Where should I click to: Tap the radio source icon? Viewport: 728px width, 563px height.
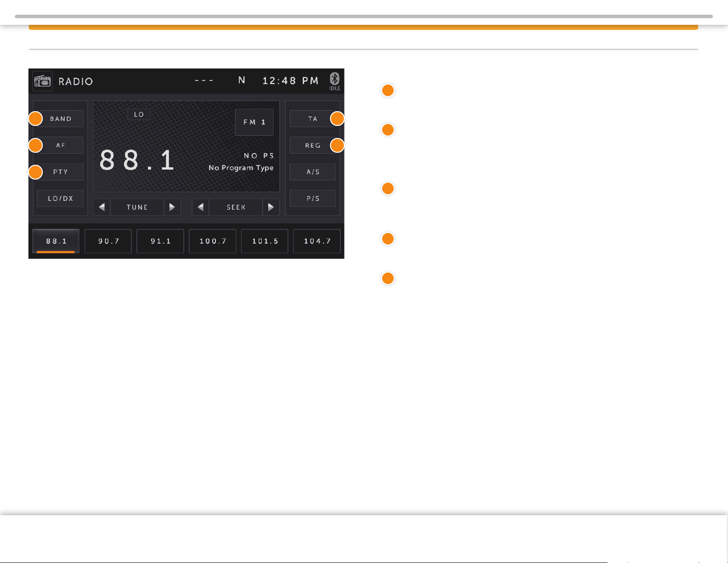coord(42,81)
